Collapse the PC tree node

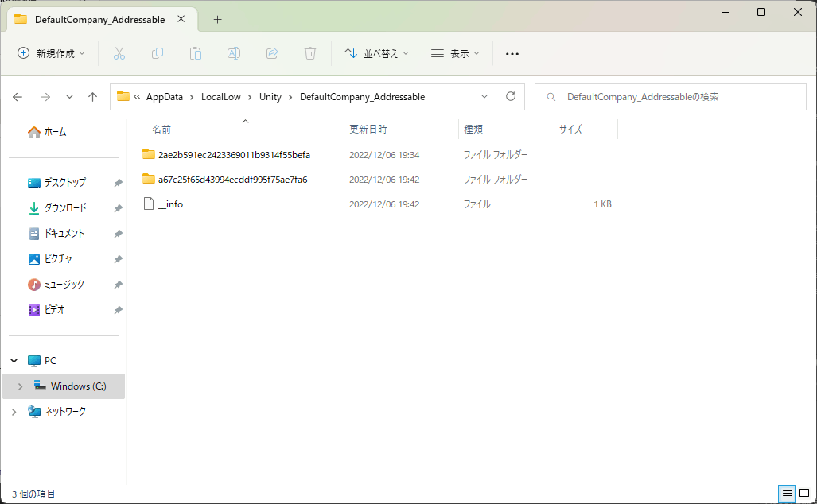pyautogui.click(x=14, y=360)
